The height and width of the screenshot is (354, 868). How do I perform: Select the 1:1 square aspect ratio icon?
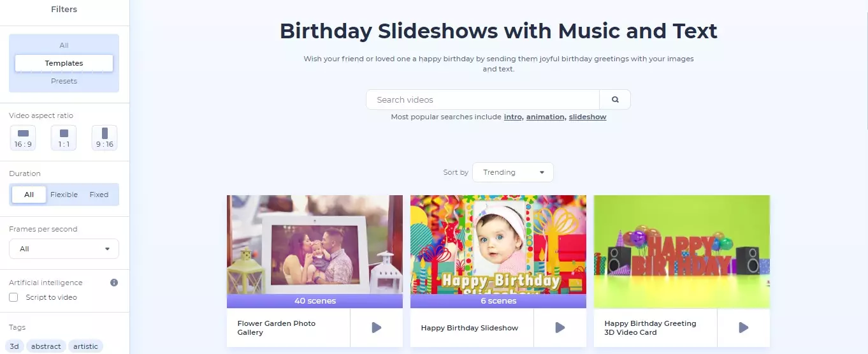tap(64, 138)
